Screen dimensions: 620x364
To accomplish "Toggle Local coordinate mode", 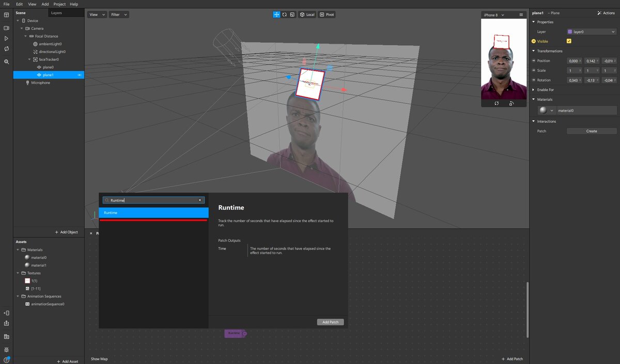I will (307, 14).
